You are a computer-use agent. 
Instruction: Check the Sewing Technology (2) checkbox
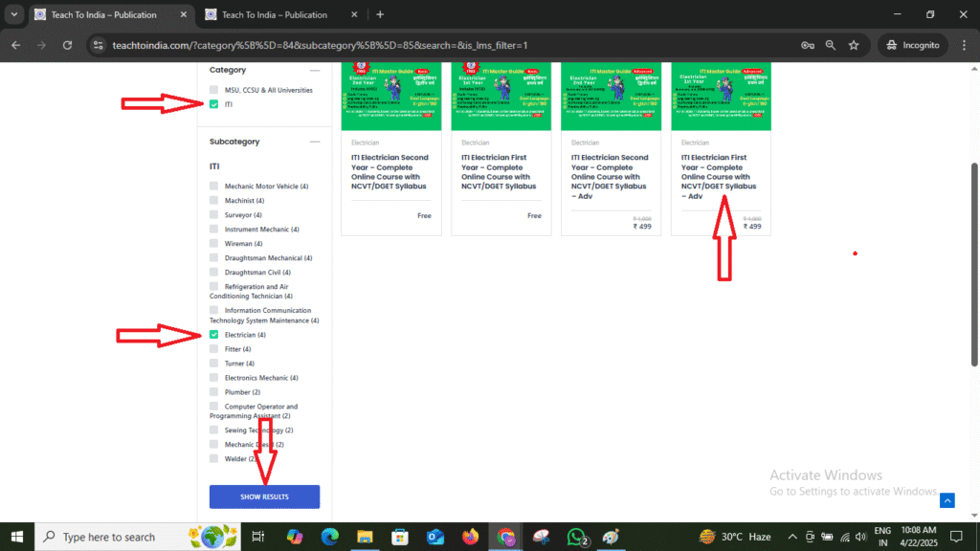pos(213,430)
